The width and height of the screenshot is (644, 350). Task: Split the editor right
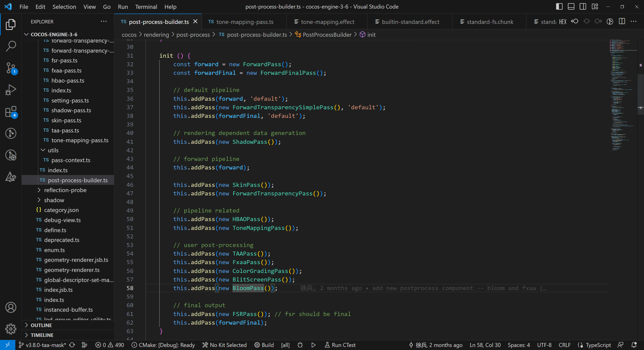point(622,21)
